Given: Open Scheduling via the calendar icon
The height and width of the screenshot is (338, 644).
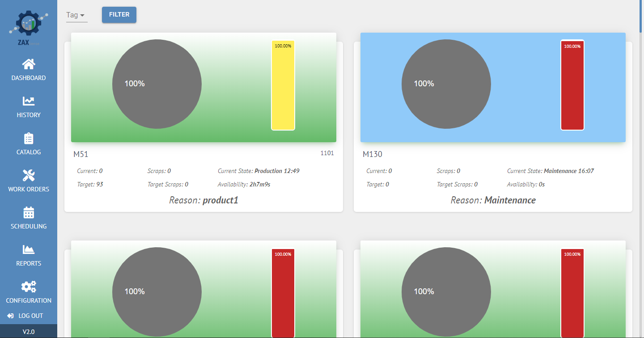Looking at the screenshot, I should [29, 213].
